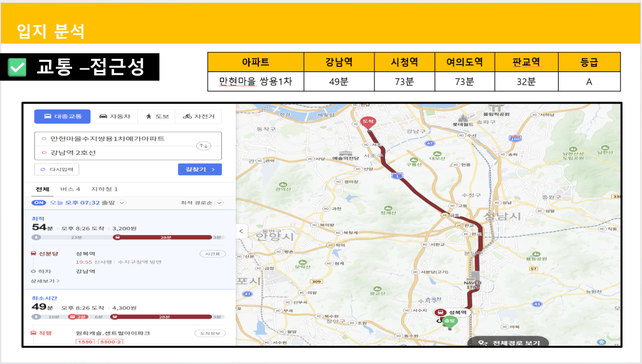This screenshot has height=364, width=642.
Task: Open 상세보기 route details link
Action: pos(45,281)
